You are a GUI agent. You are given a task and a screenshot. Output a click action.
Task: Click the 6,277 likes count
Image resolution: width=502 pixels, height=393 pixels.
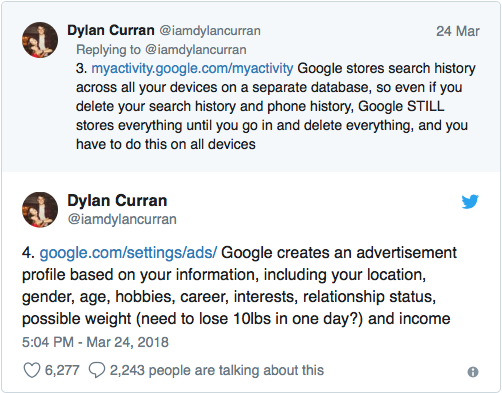(x=62, y=370)
